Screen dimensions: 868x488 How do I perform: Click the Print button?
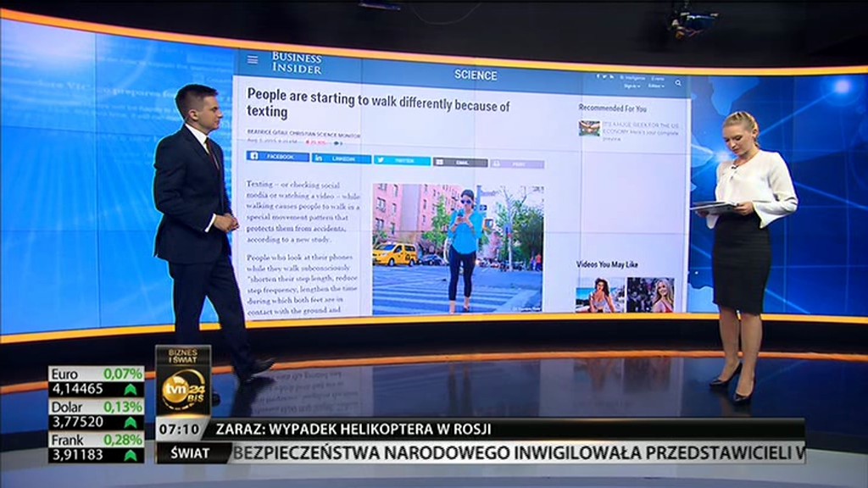coord(517,164)
